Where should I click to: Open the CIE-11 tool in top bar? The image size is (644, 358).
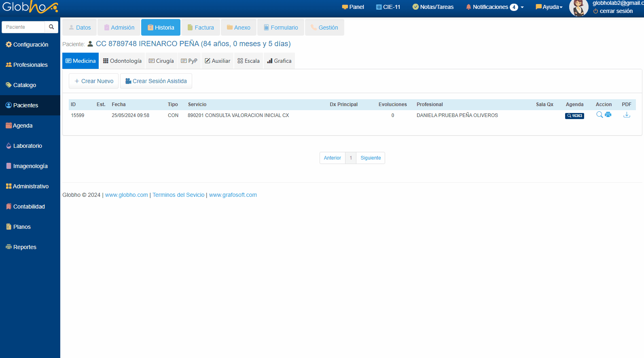click(388, 7)
